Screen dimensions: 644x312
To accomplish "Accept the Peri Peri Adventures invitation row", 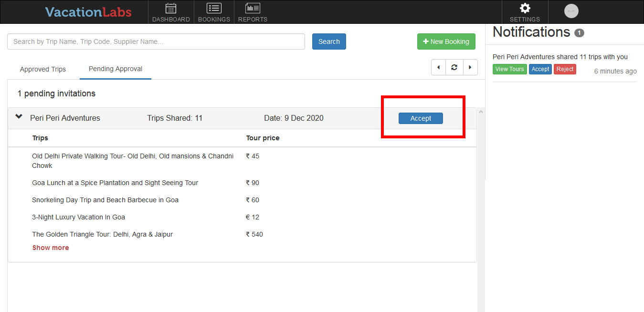I will [421, 118].
